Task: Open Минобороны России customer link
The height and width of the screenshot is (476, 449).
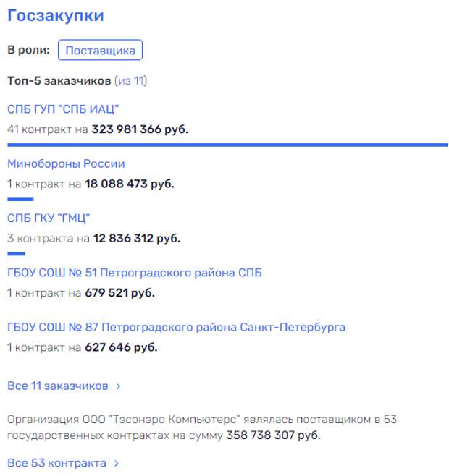Action: (x=66, y=164)
